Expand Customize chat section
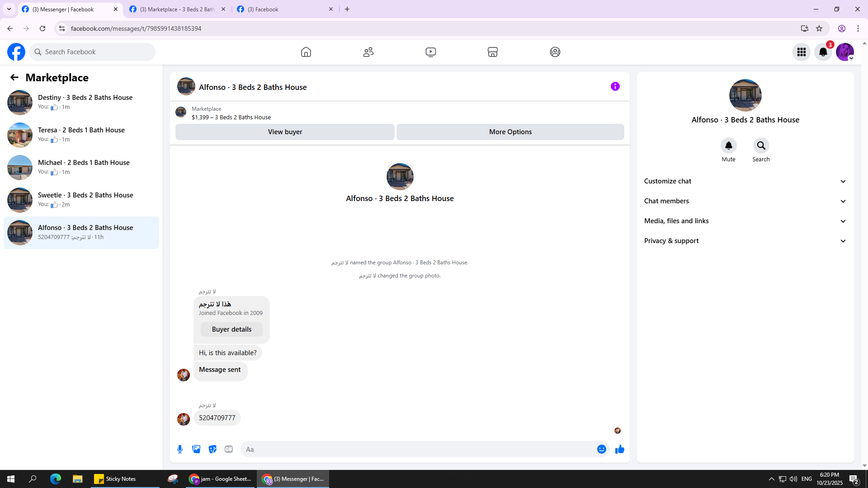Image resolution: width=868 pixels, height=488 pixels. coord(745,181)
